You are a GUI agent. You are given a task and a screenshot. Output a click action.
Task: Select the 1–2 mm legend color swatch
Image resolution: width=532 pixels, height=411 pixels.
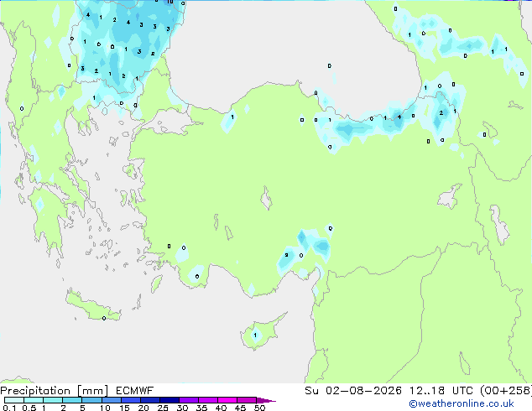click(53, 400)
